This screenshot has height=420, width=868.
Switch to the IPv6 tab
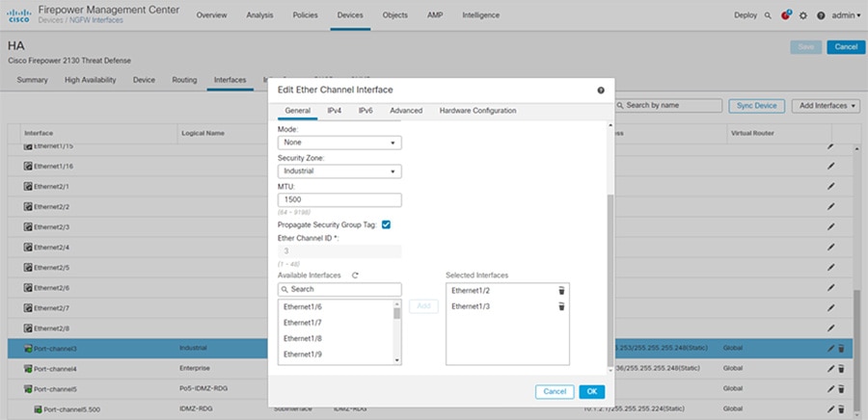(x=366, y=111)
